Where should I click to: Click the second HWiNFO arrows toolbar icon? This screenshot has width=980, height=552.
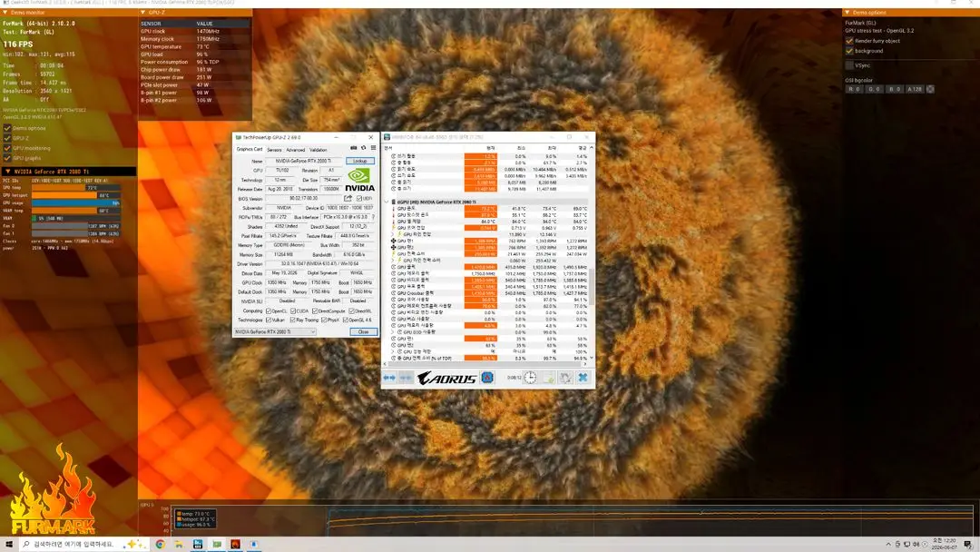(406, 378)
